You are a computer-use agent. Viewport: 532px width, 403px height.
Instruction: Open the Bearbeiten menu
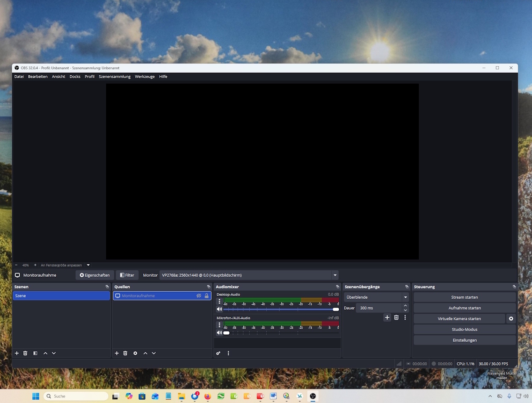pyautogui.click(x=37, y=77)
